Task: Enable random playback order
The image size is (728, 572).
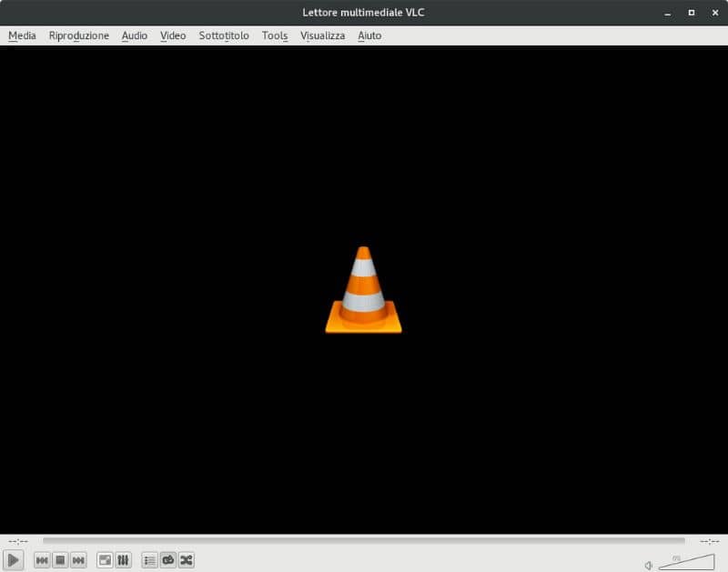Action: [187, 560]
